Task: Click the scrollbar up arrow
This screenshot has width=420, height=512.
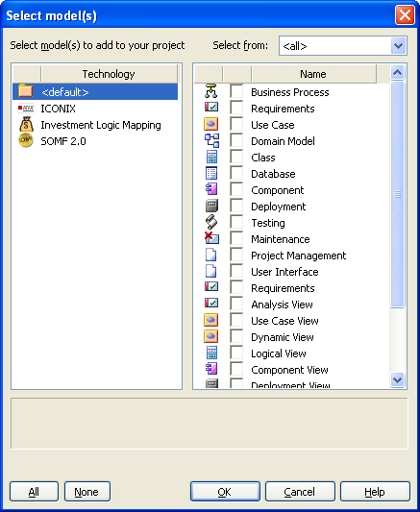Action: click(398, 72)
